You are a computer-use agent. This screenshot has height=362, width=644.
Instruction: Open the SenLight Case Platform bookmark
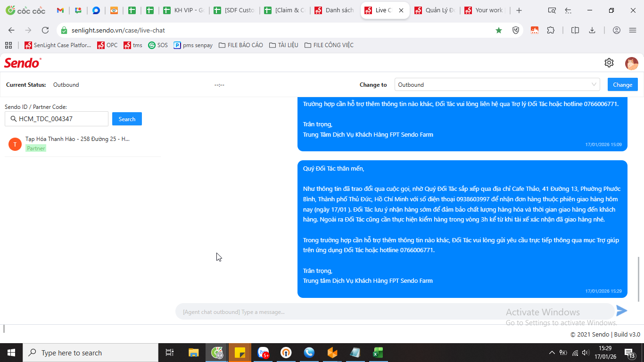(58, 45)
